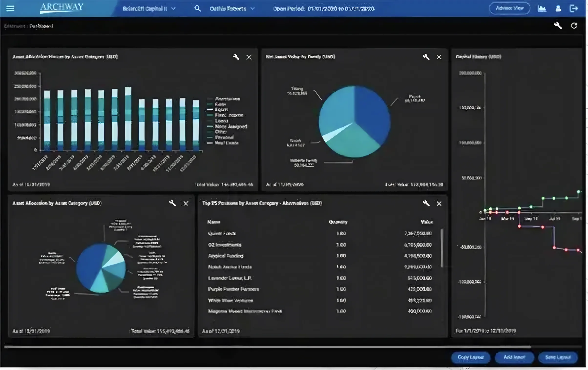Select the White Wave Ventures row
The width and height of the screenshot is (588, 370).
320,300
